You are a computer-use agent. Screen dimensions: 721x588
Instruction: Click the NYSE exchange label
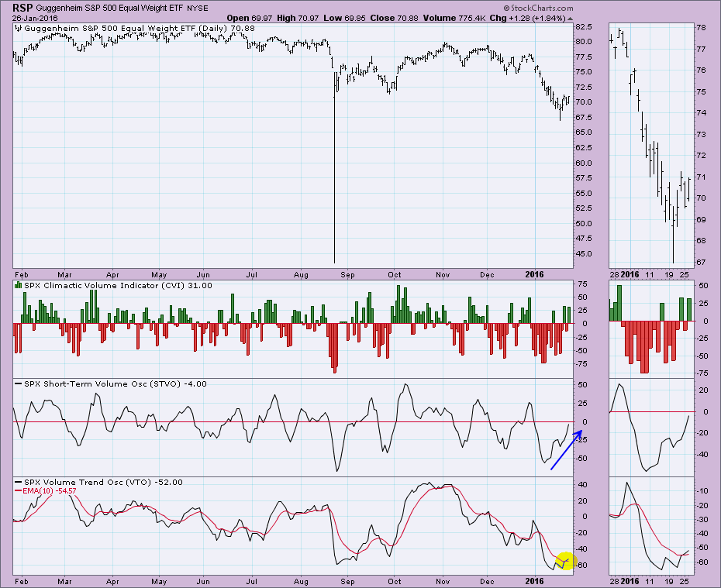point(198,9)
